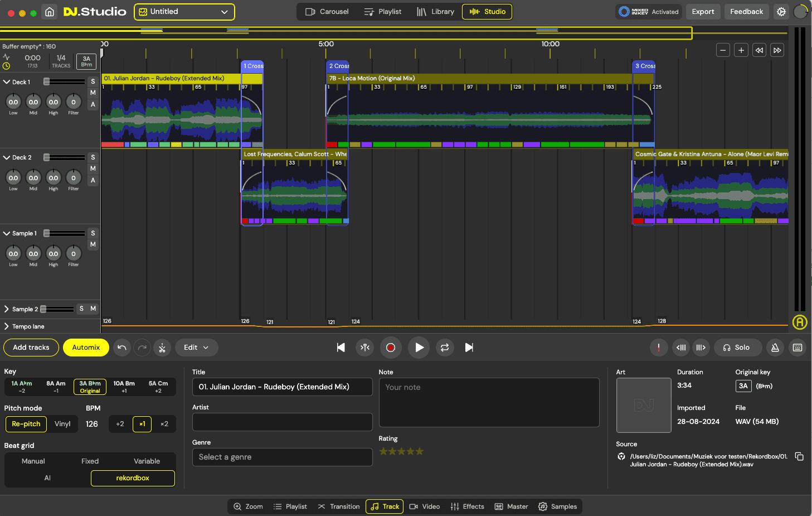Open the Effects panel in the bottom bar
812x516 pixels.
(467, 507)
